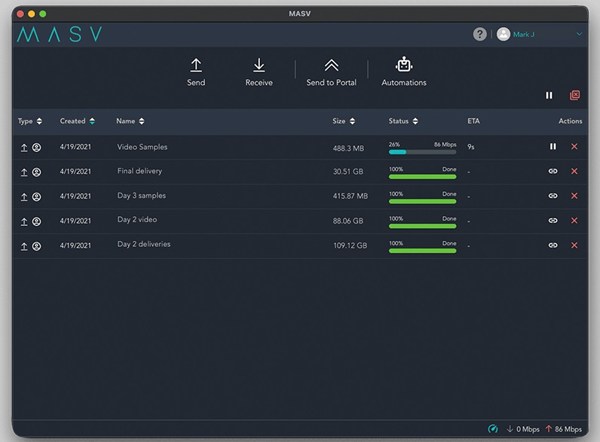
Task: Sort transfers by Name header
Action: coord(130,121)
